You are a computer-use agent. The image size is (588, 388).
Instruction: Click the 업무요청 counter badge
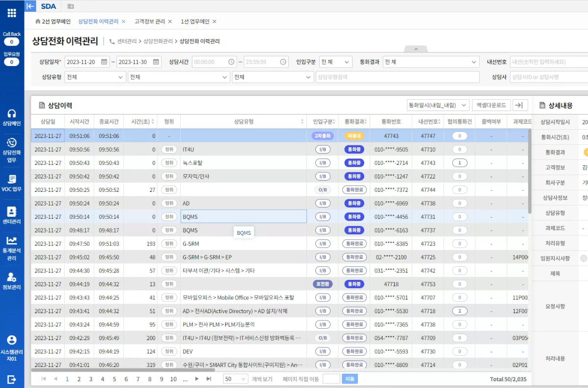(x=12, y=62)
